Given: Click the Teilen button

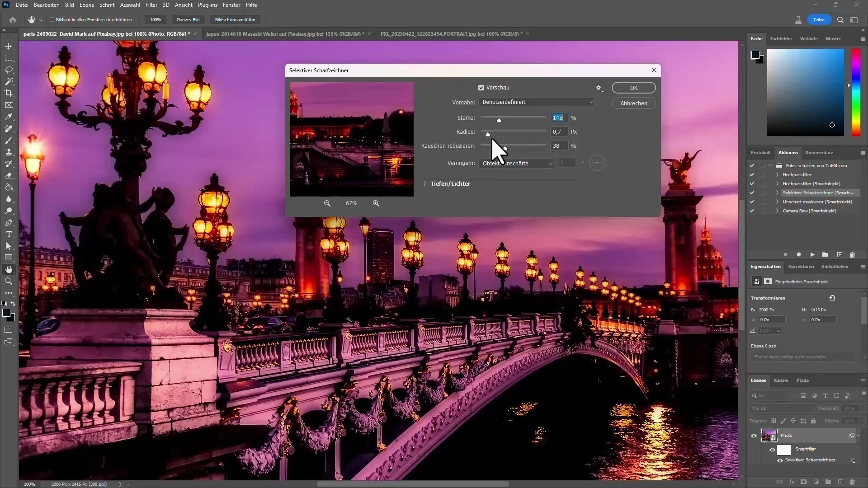Looking at the screenshot, I should (x=819, y=20).
